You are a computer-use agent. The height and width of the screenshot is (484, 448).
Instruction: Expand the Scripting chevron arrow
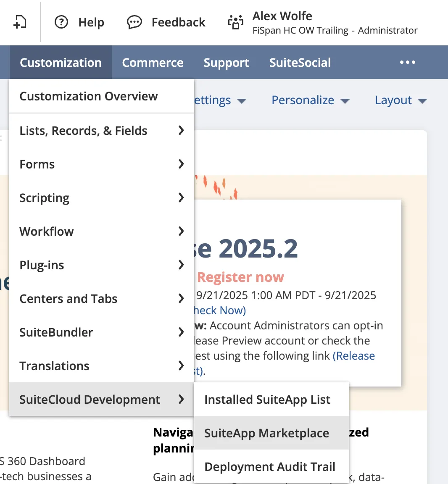click(x=181, y=197)
